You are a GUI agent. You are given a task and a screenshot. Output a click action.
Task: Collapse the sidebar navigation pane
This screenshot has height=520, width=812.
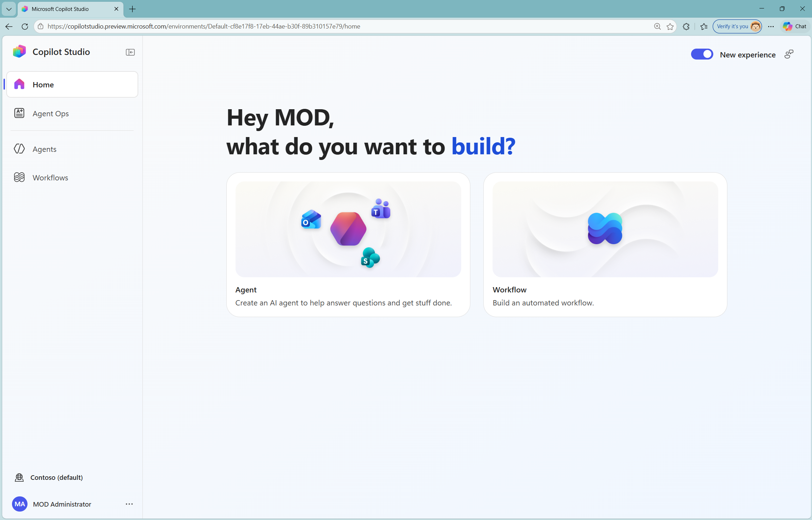click(130, 52)
